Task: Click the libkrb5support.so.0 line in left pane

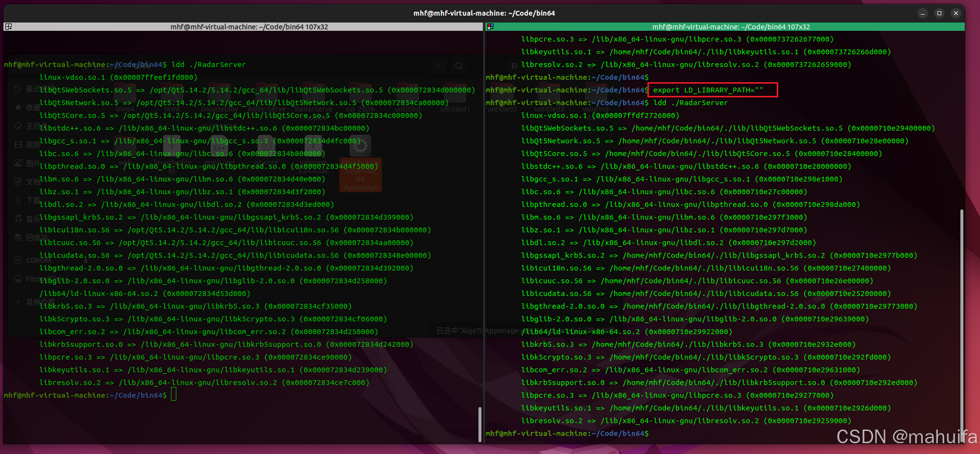Action: (x=226, y=344)
